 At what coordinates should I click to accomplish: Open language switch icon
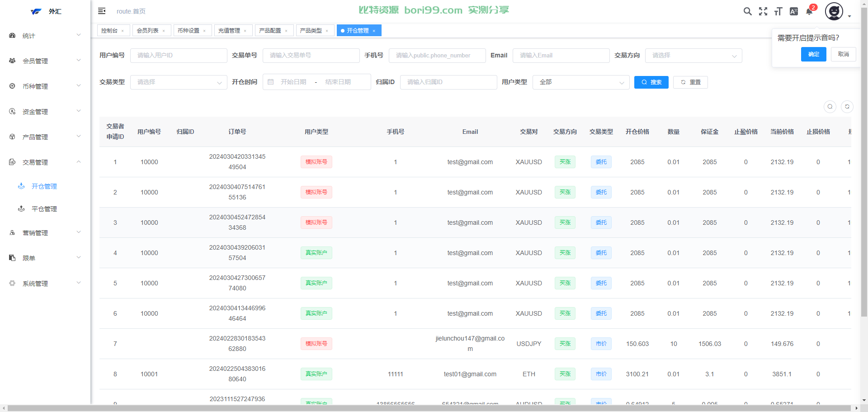[794, 11]
